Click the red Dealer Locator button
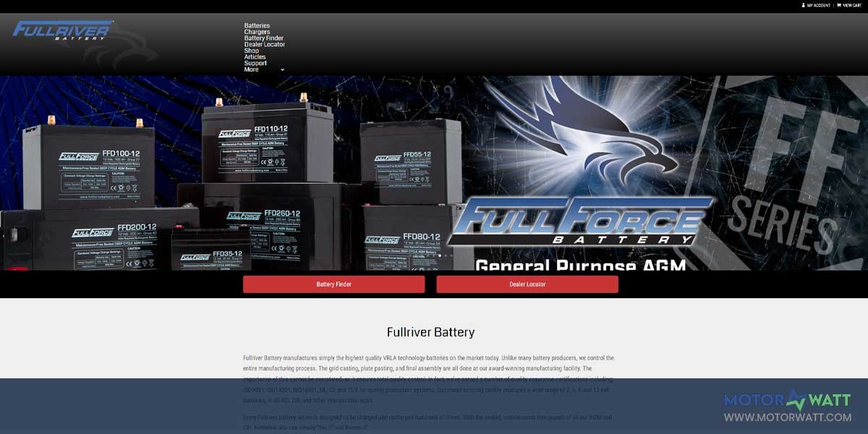The height and width of the screenshot is (434, 868). coord(527,284)
